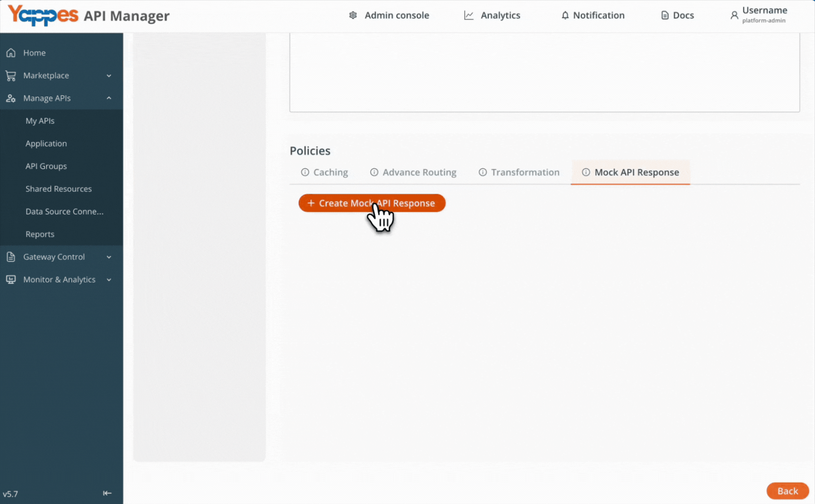Open the Username account menu

click(759, 15)
